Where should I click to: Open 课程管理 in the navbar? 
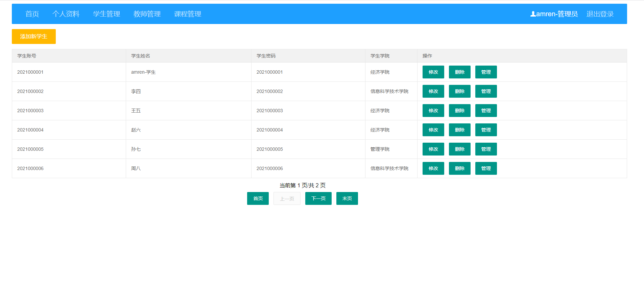(188, 14)
